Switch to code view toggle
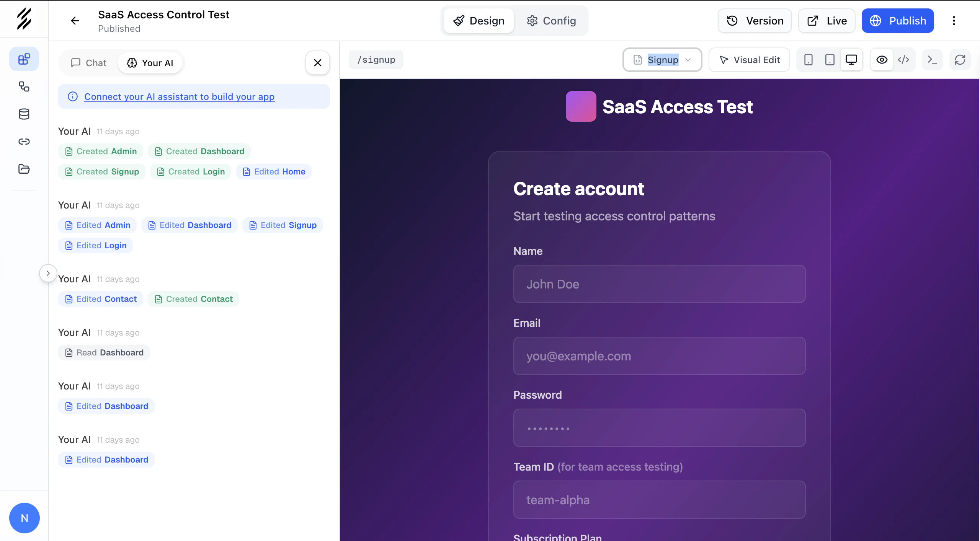 click(903, 60)
